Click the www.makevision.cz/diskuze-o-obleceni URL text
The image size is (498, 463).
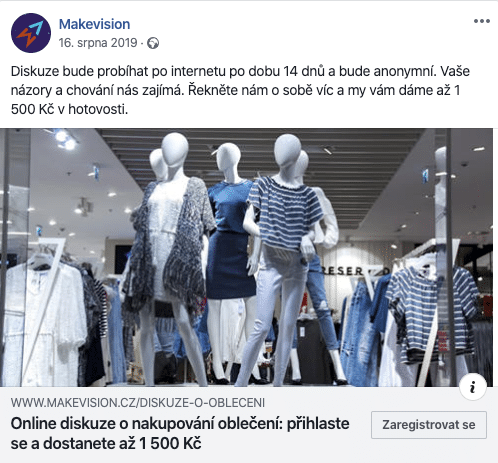click(138, 403)
